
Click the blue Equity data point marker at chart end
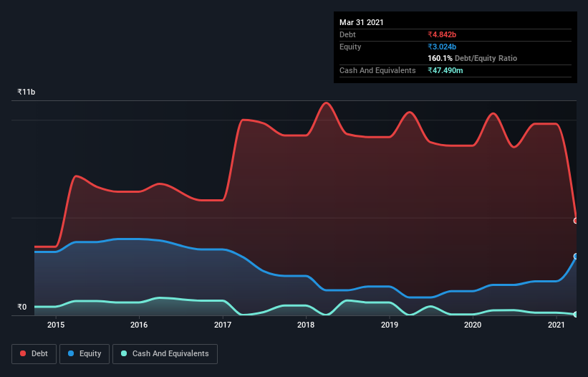coord(576,256)
